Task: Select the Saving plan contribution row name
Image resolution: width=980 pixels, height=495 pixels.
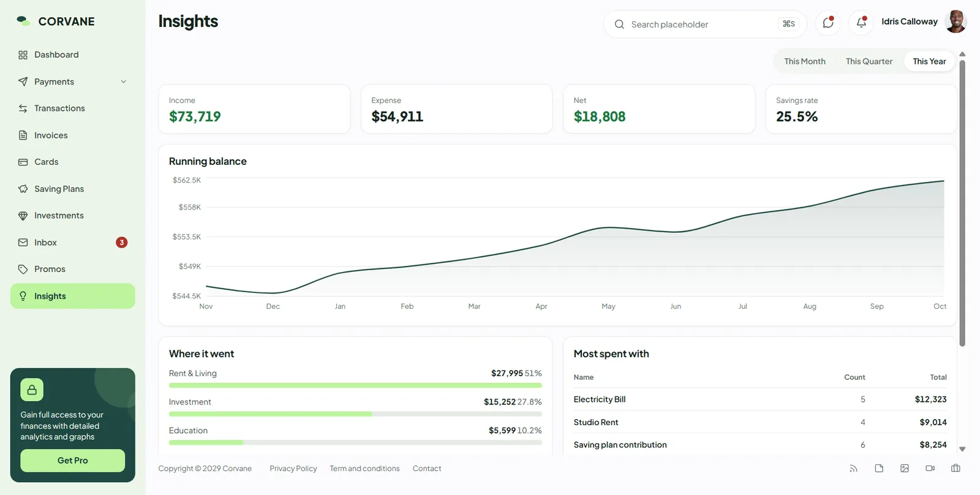Action: [x=620, y=445]
